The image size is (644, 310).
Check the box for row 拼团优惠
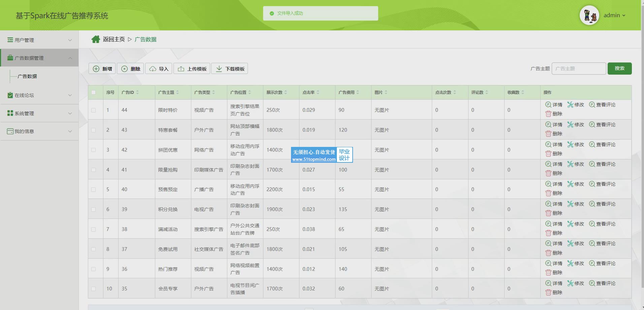(94, 150)
